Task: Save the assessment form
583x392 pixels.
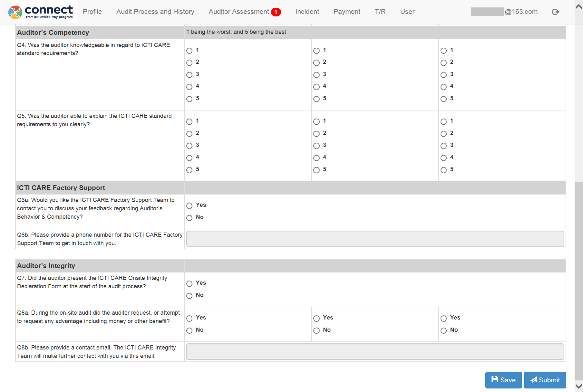Action: coord(503,380)
